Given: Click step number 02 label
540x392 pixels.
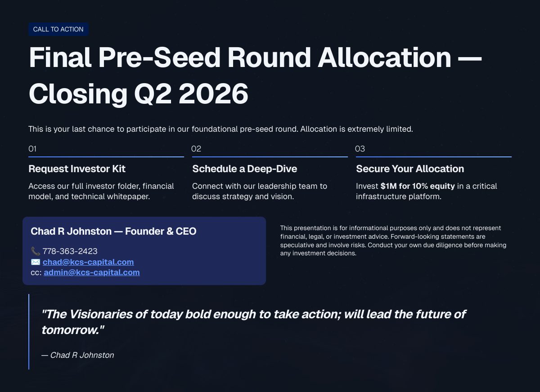Looking at the screenshot, I should click(196, 149).
